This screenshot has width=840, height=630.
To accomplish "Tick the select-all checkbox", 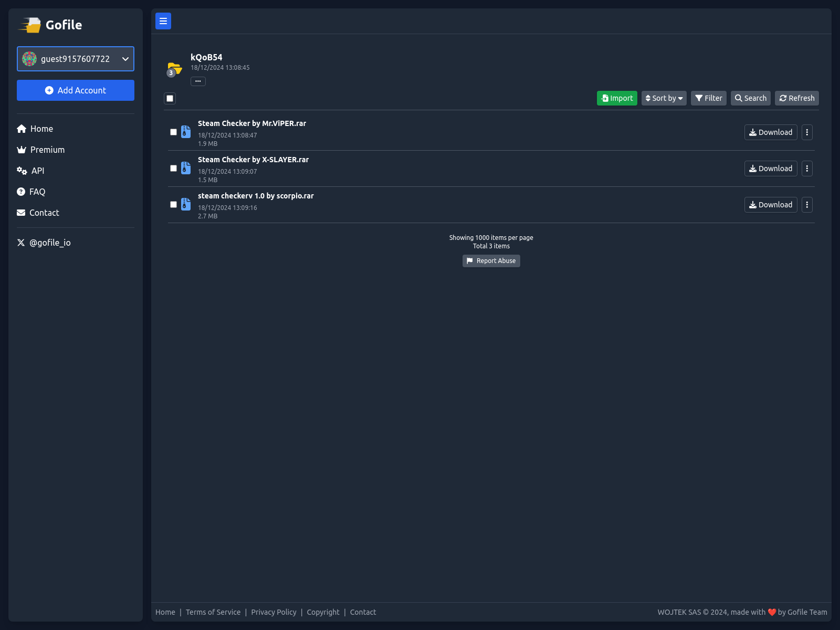I will point(170,98).
